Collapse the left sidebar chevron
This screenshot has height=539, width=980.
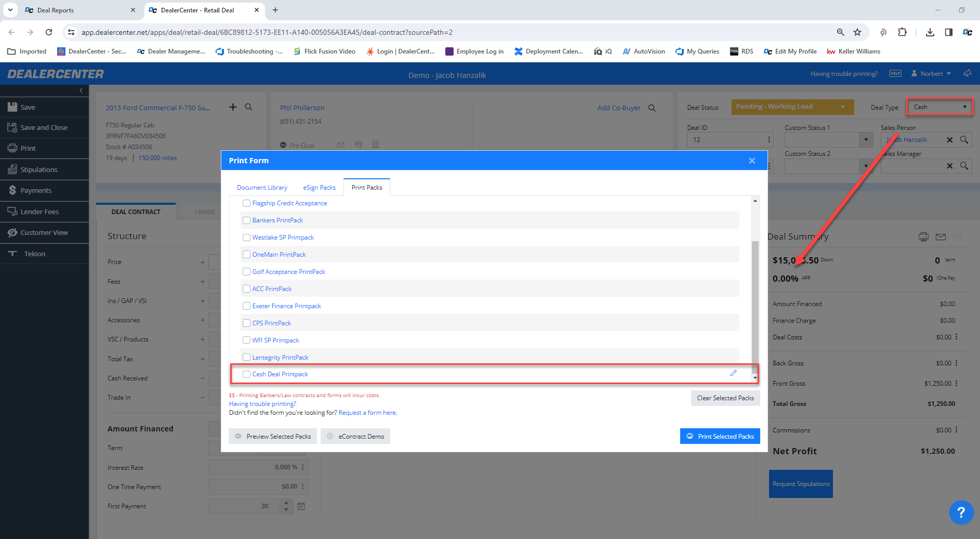coord(81,90)
